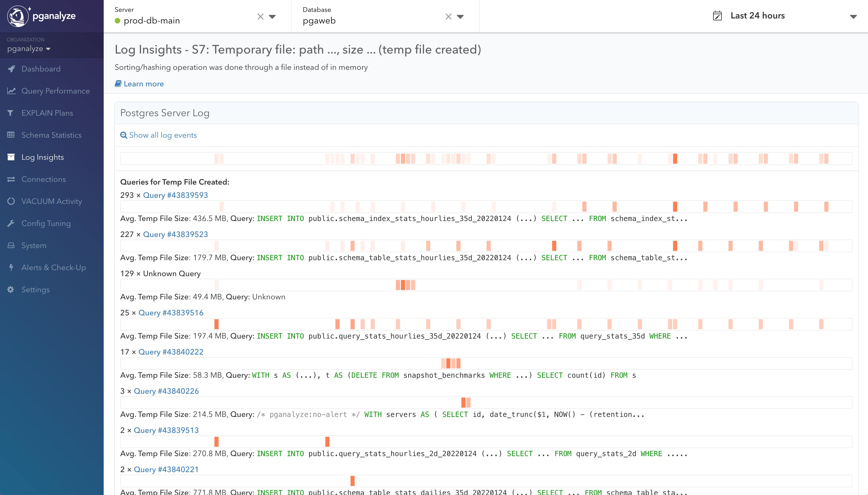868x495 pixels.
Task: Click the Settings gear icon
Action: [11, 290]
